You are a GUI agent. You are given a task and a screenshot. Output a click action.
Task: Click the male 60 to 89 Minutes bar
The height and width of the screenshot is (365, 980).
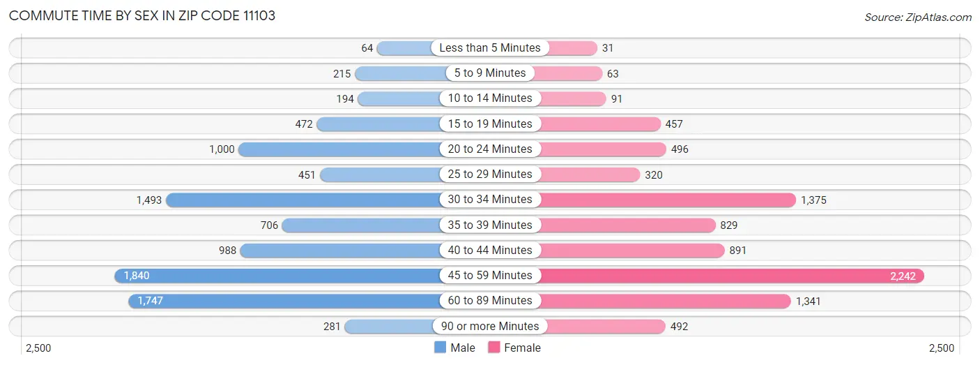coord(286,300)
